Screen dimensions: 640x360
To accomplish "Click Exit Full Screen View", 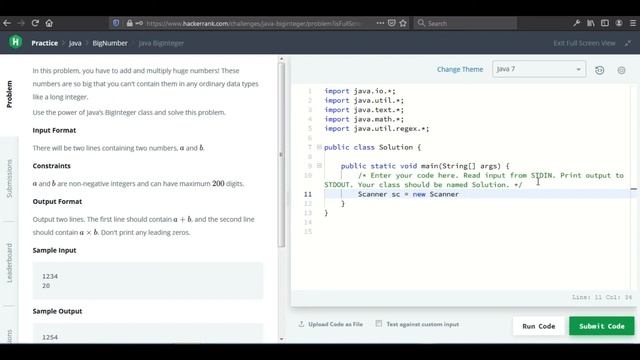I will point(584,43).
